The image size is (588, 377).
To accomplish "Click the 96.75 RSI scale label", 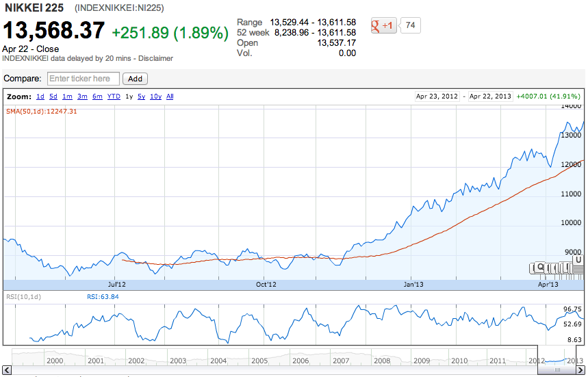I will point(572,309).
